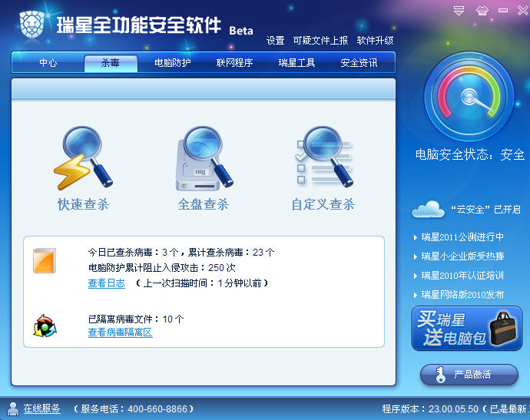
Task: Click the cloud security cloud icon
Action: click(428, 209)
